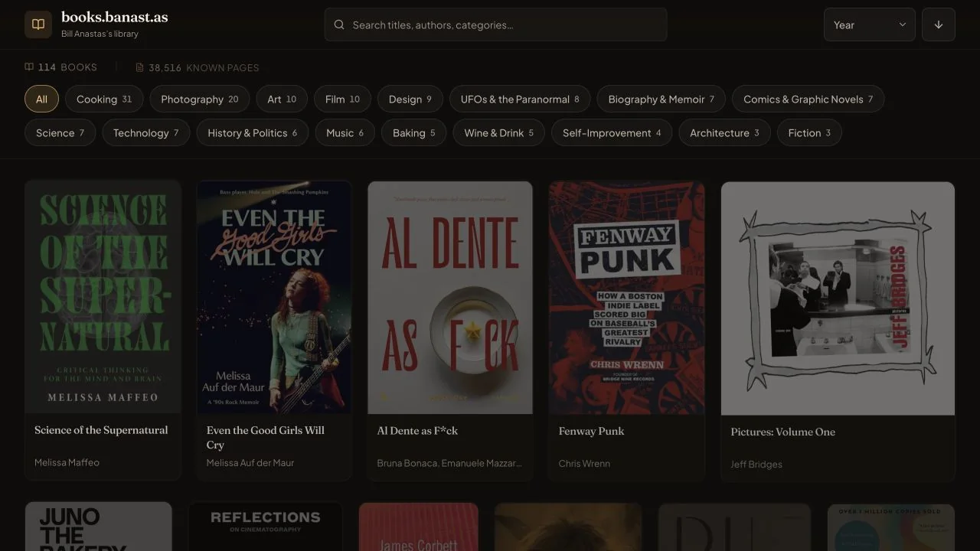Select the All category filter
The height and width of the screenshot is (551, 980).
coord(41,99)
